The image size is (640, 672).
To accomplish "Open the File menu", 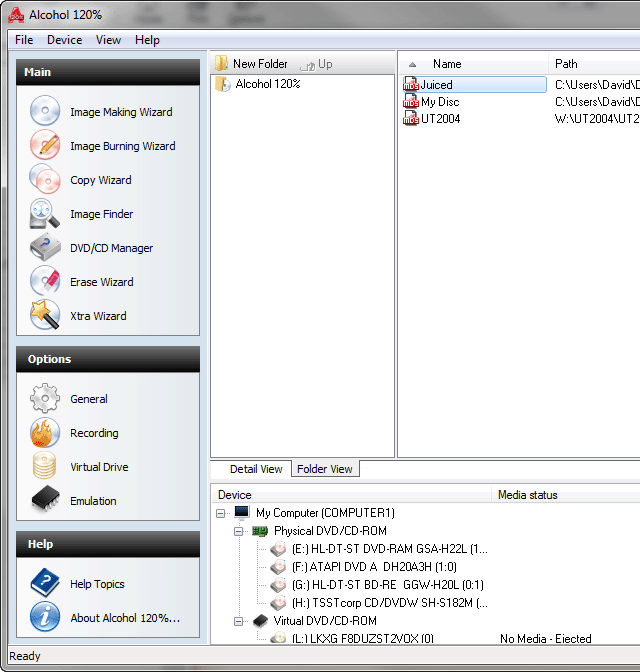I will coord(24,40).
